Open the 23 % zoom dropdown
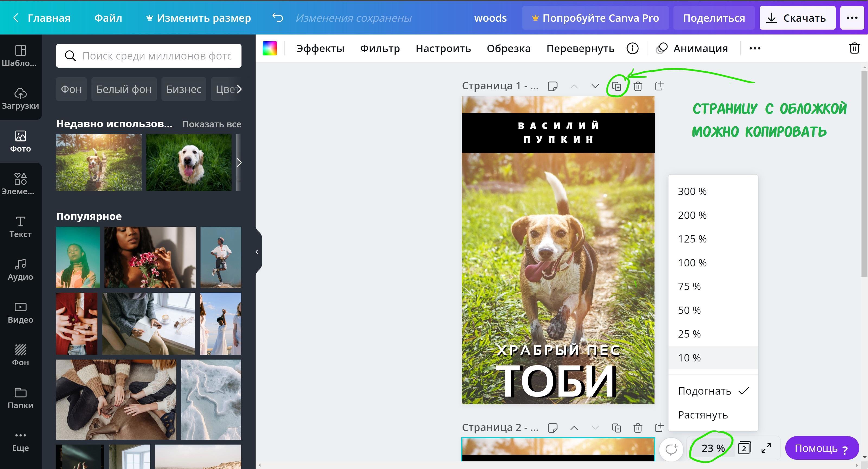Screen dimensions: 868x469 713,448
